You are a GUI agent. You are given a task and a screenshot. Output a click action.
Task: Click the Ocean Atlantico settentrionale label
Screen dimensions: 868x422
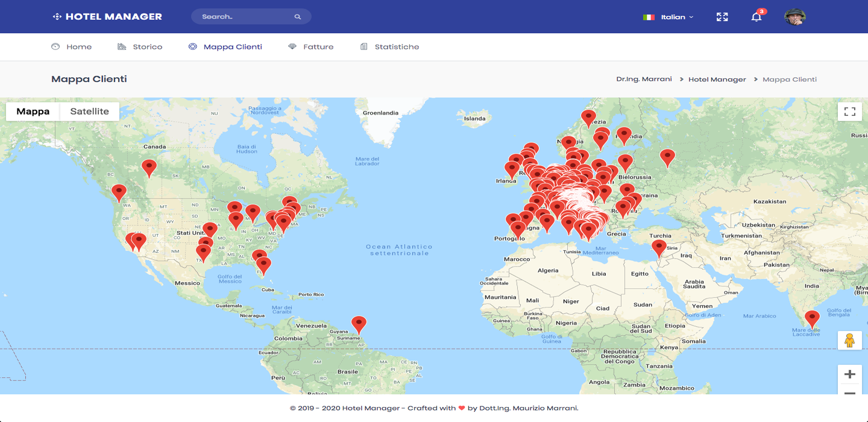(x=399, y=250)
